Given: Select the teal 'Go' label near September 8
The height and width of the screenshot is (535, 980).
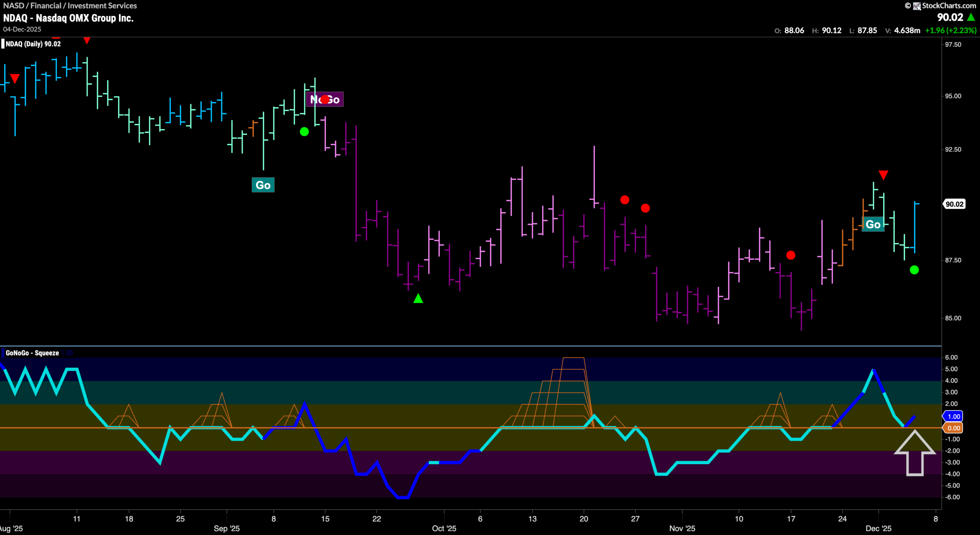Looking at the screenshot, I should (263, 185).
